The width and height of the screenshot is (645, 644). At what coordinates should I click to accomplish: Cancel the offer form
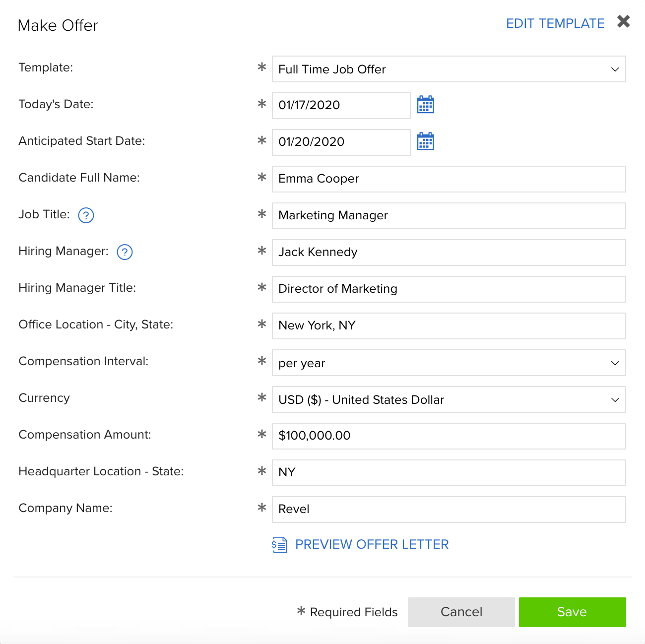pyautogui.click(x=461, y=612)
